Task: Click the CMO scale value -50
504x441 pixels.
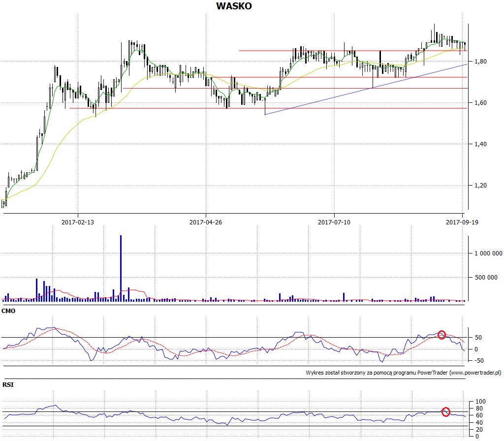Action: point(478,361)
